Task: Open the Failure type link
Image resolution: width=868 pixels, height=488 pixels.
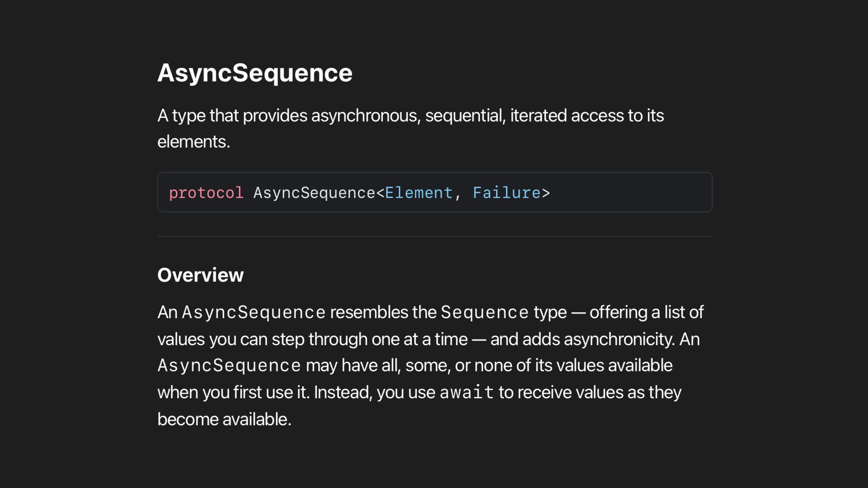Action: click(x=506, y=193)
